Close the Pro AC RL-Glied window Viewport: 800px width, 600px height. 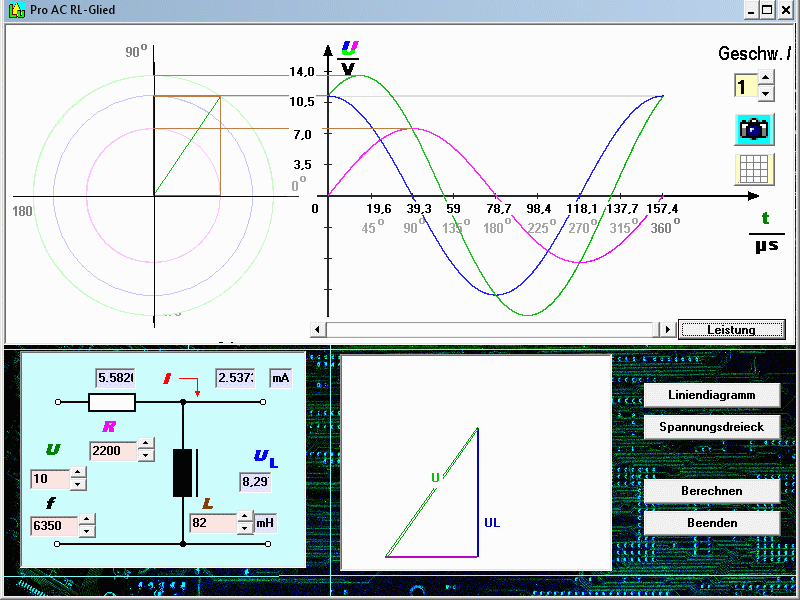tap(786, 10)
